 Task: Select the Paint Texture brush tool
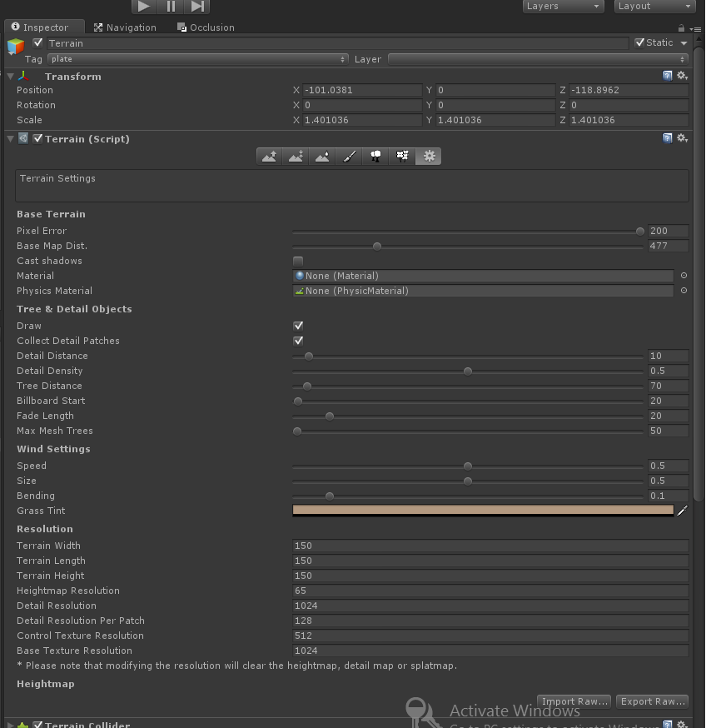[349, 156]
